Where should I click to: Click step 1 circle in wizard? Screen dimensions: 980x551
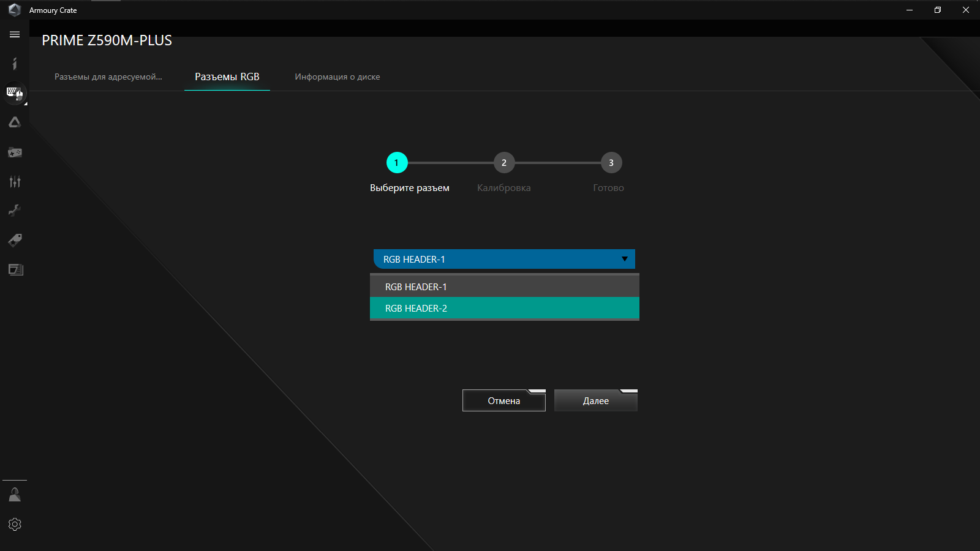(x=397, y=163)
